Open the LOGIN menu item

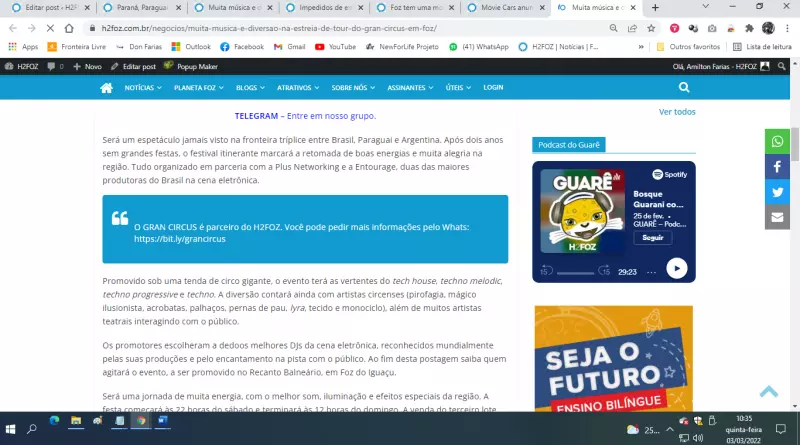point(493,88)
